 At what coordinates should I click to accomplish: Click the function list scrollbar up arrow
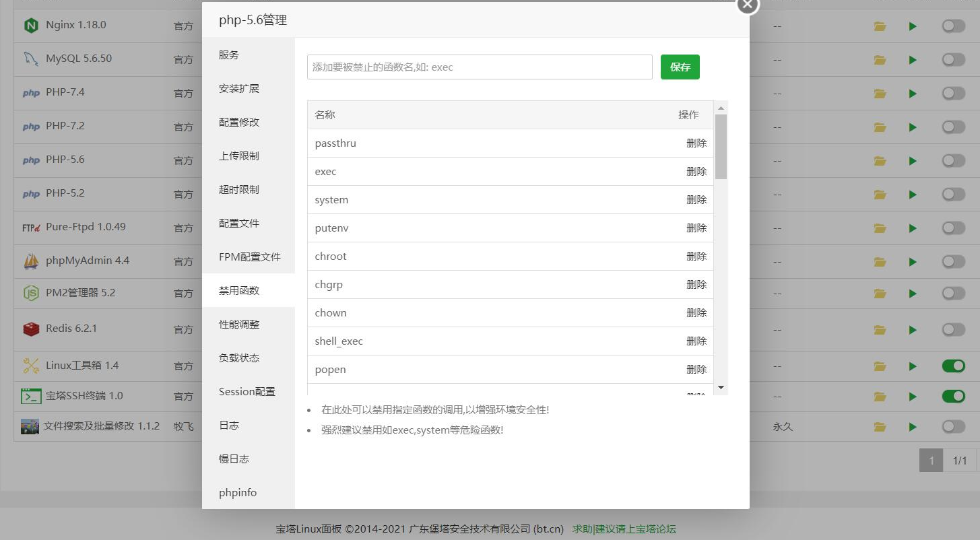[721, 108]
